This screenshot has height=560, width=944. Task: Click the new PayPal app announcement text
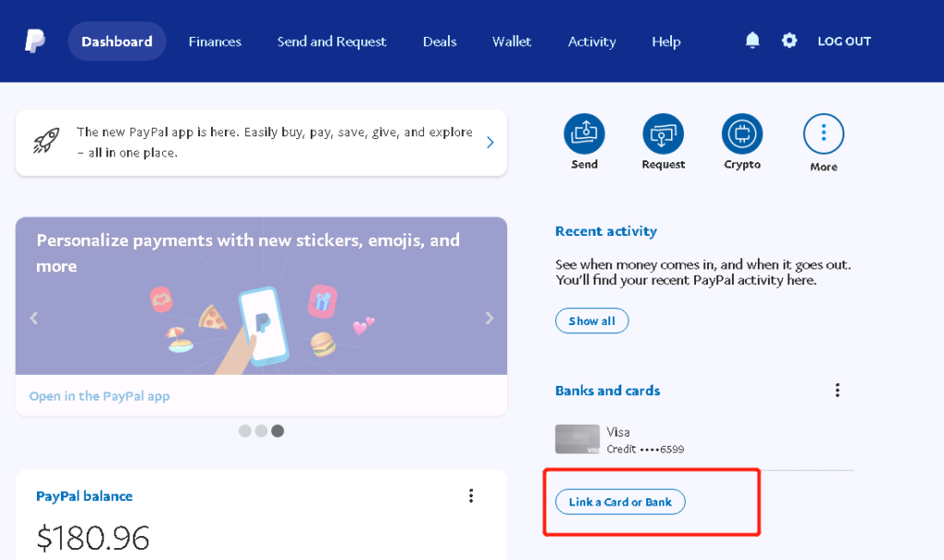pyautogui.click(x=275, y=142)
